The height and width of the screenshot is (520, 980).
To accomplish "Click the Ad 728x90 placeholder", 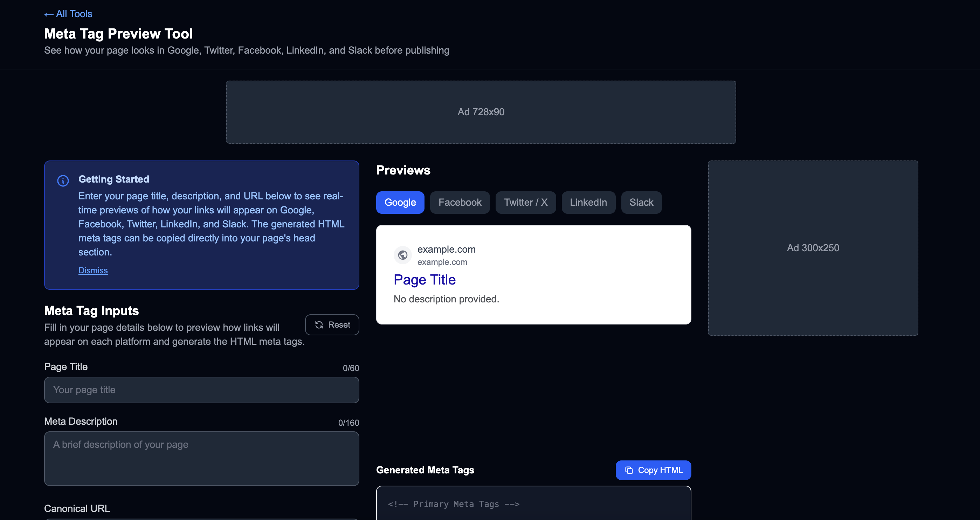I will click(481, 112).
